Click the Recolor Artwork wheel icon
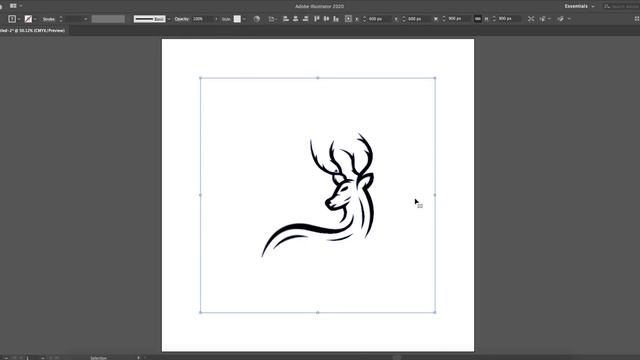The height and width of the screenshot is (360, 640). coord(256,19)
